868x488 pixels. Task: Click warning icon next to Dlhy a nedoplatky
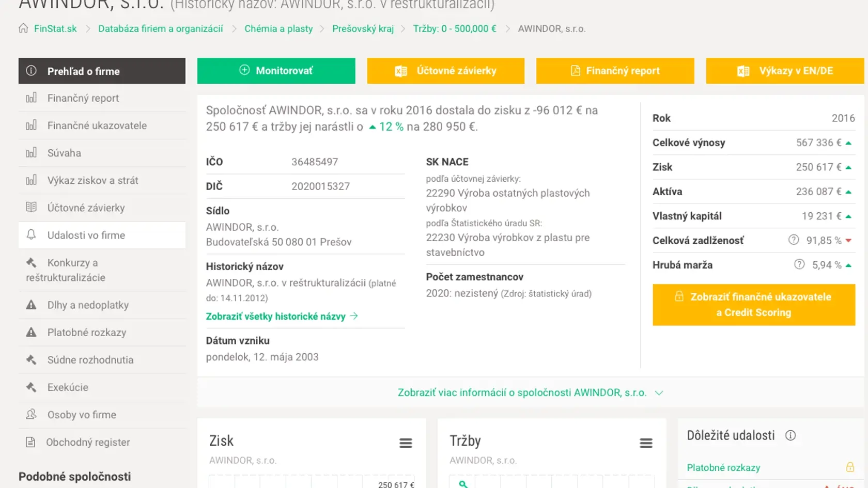31,305
